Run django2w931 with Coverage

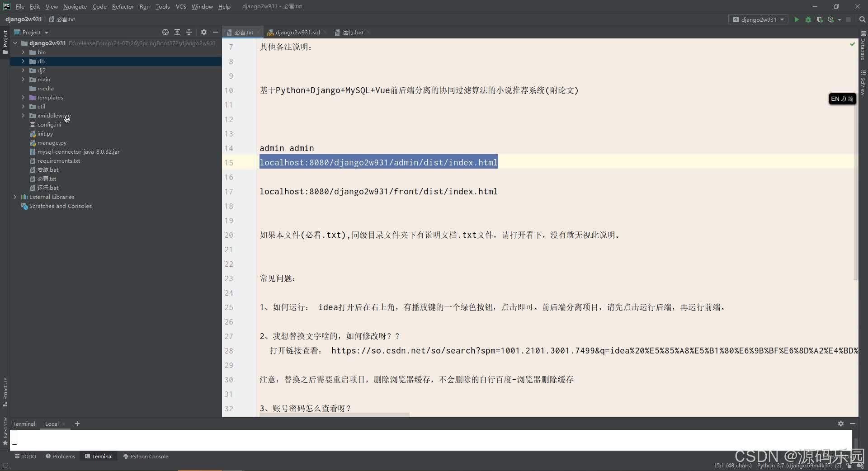tap(820, 19)
